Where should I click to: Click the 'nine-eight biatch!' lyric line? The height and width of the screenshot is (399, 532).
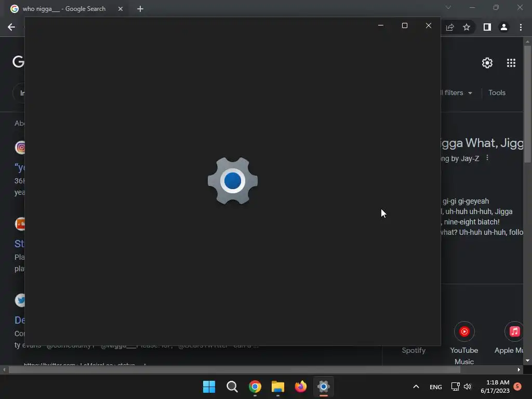click(x=471, y=222)
